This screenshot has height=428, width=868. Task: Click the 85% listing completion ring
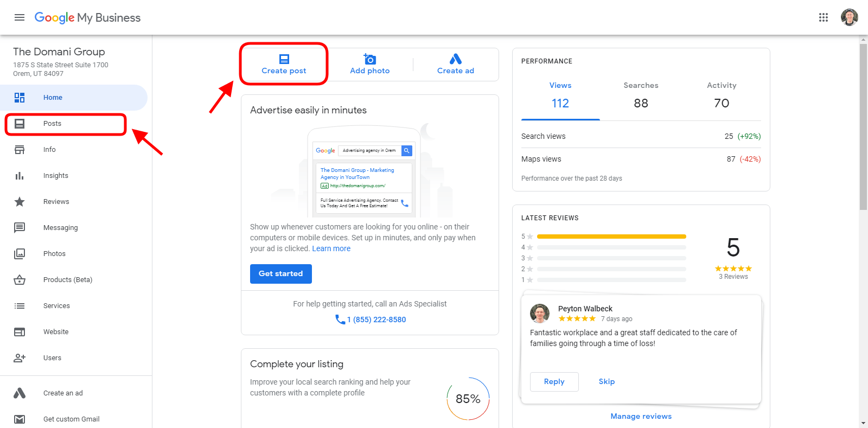pyautogui.click(x=468, y=399)
